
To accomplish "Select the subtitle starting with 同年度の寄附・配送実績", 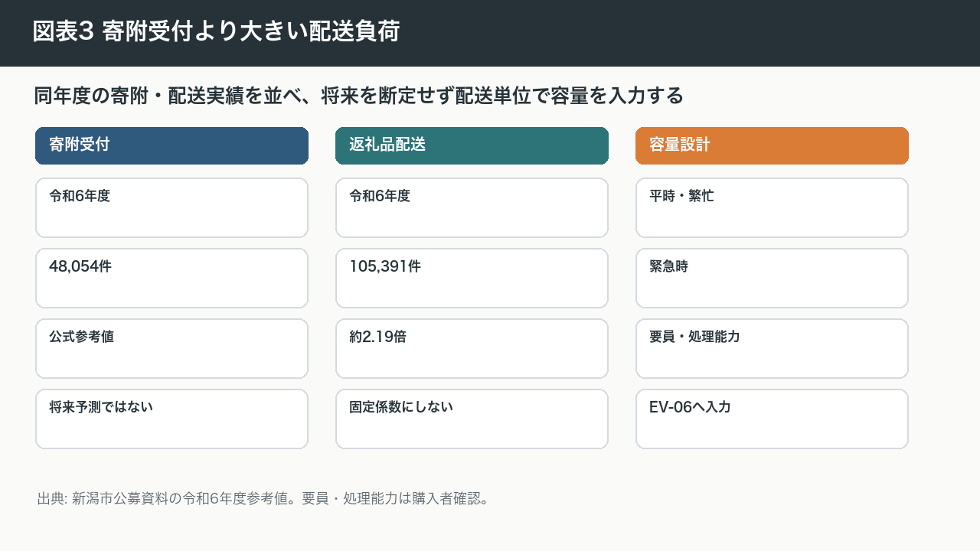I will click(358, 96).
